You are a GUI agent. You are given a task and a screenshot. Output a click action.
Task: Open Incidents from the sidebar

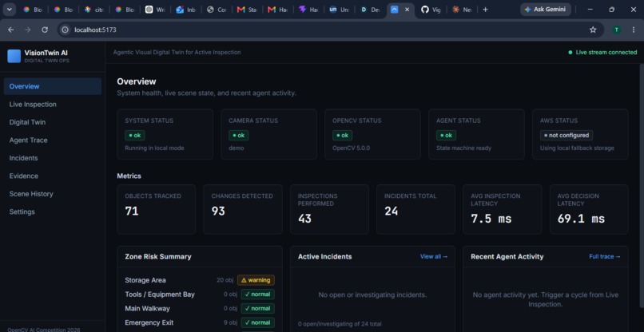[x=53, y=158]
